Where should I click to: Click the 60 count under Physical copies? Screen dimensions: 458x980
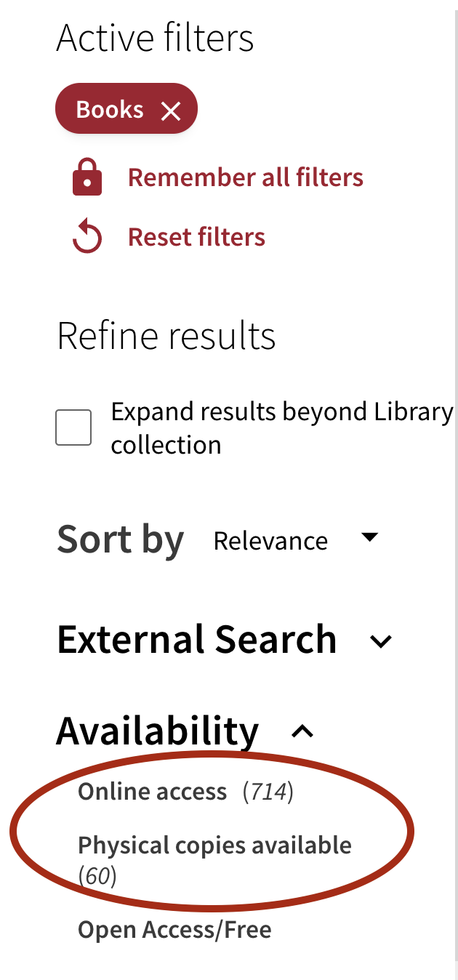pos(97,876)
